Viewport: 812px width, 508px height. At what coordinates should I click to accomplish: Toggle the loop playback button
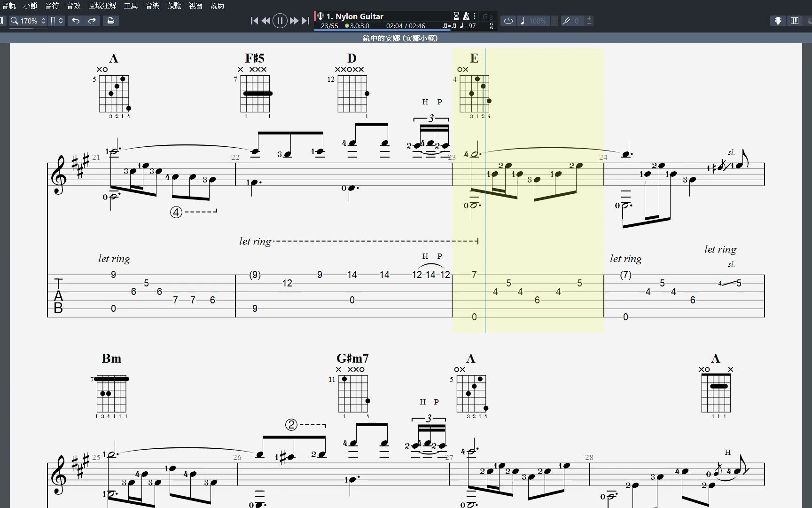[508, 21]
